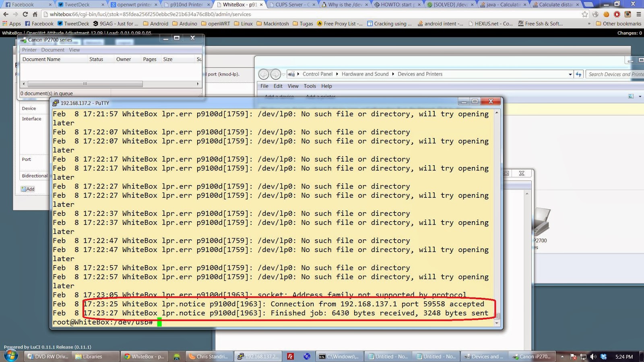This screenshot has height=362, width=644.
Task: Click the PuTTY terminal scroll-up arrow
Action: click(x=497, y=113)
